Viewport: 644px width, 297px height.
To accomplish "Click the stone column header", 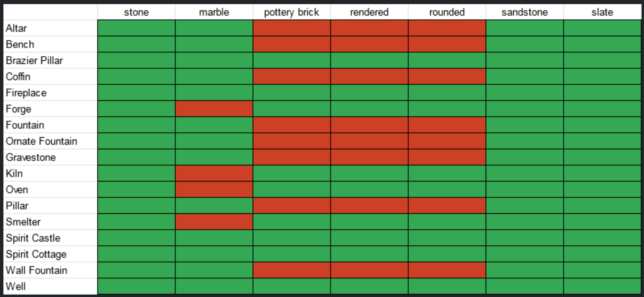I will pyautogui.click(x=136, y=12).
